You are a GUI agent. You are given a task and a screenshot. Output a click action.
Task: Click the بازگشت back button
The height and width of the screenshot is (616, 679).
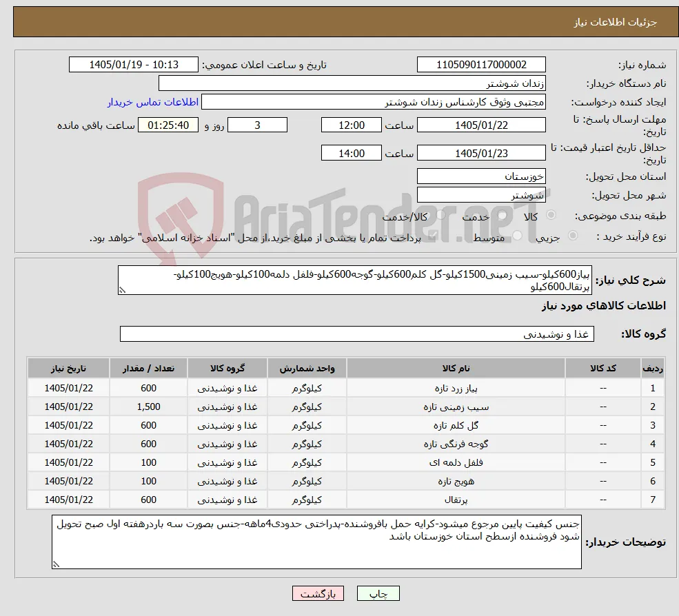tap(318, 593)
